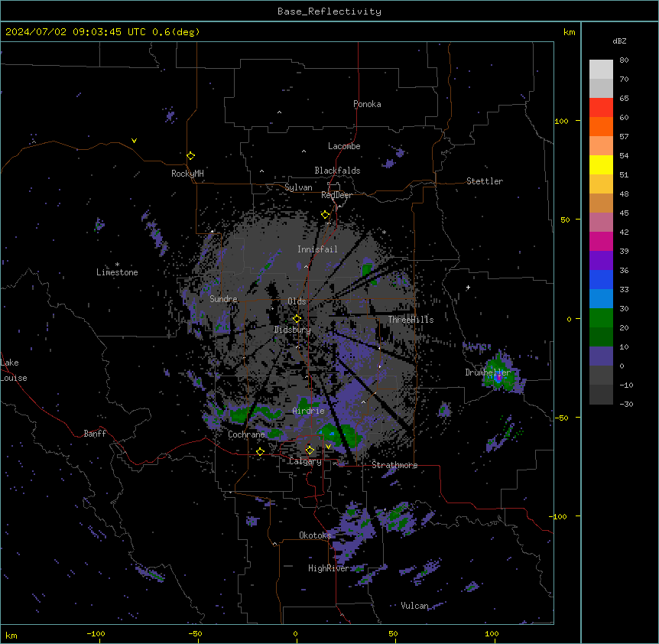
Task: Select the bright green 30-20 dBZ swatch
Action: click(x=601, y=318)
